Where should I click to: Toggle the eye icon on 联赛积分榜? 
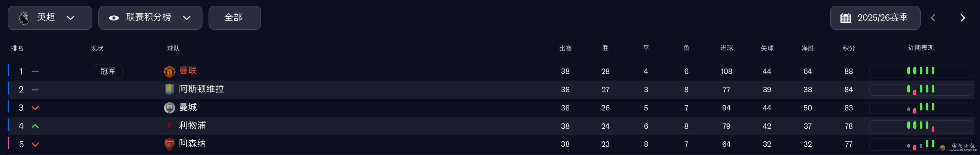pos(114,18)
